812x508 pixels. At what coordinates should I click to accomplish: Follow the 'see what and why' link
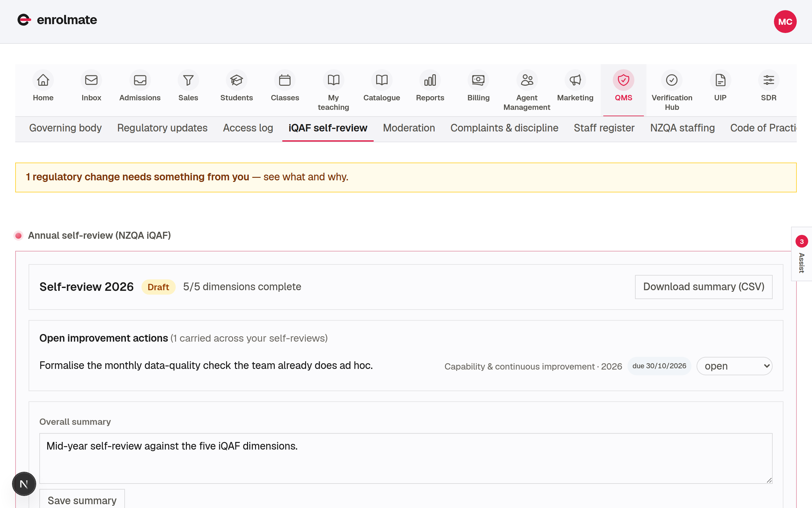(x=306, y=177)
